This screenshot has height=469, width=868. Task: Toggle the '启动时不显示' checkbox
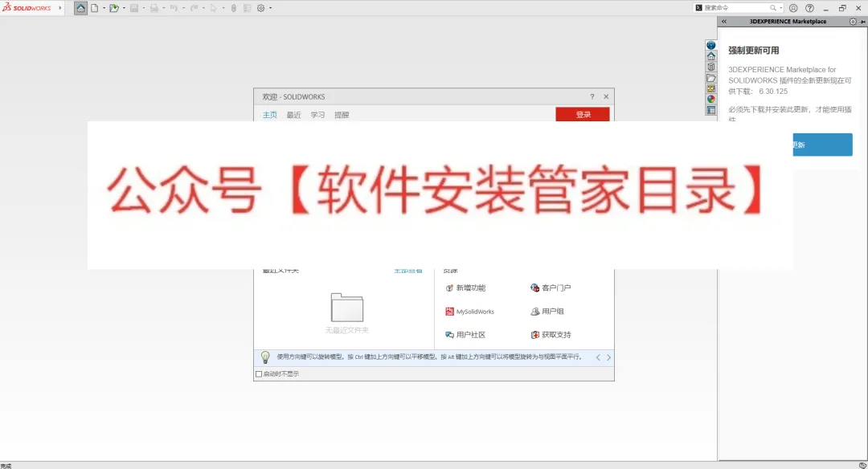click(259, 374)
